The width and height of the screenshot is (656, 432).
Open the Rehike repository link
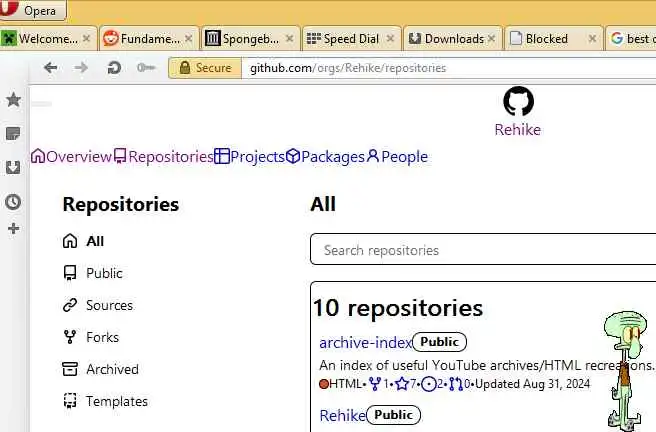[343, 416]
